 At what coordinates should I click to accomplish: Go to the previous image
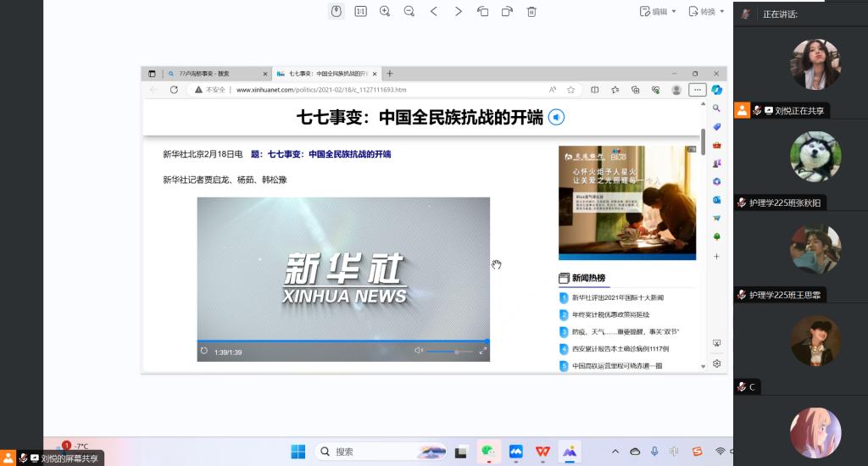434,11
